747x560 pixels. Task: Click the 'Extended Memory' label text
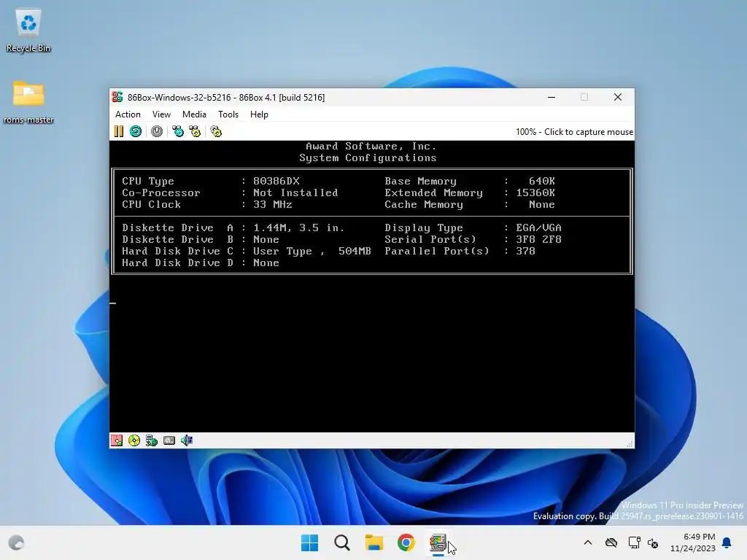[433, 192]
